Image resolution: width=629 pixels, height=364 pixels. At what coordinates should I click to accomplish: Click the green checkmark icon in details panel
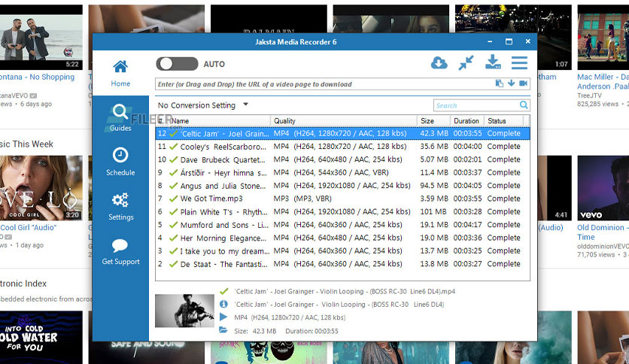[x=224, y=291]
